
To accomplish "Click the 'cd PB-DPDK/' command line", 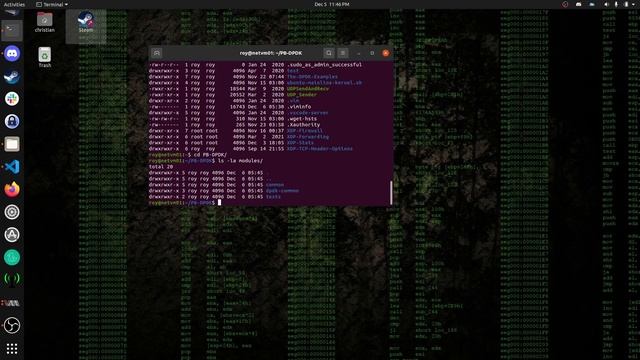I will (x=188, y=155).
